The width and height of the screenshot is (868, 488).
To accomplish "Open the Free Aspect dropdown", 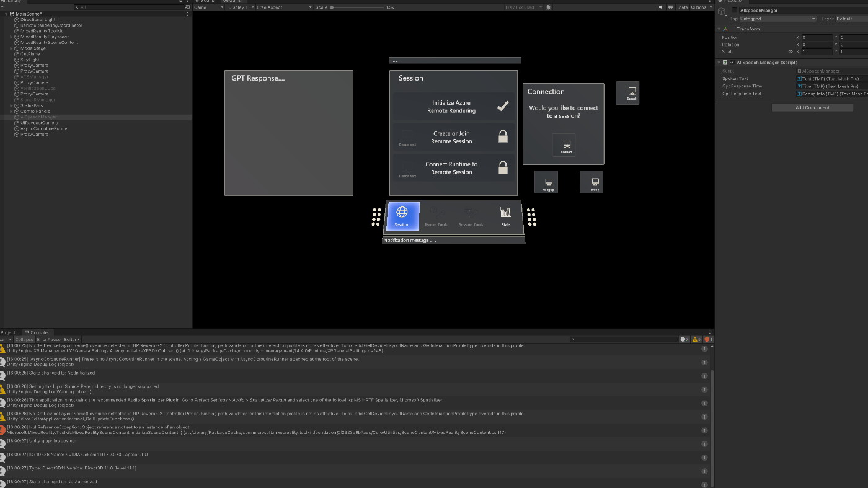I will point(285,7).
